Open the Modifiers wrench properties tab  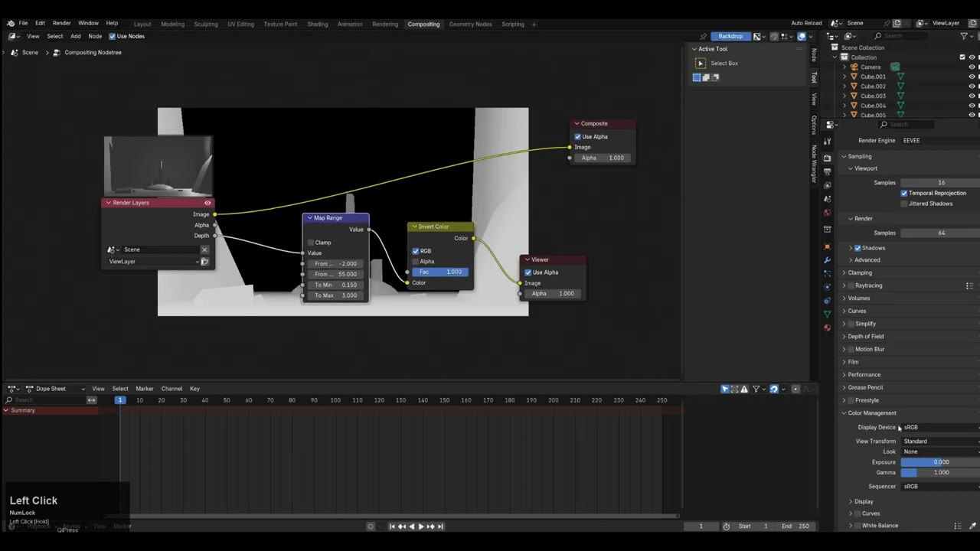tap(827, 260)
